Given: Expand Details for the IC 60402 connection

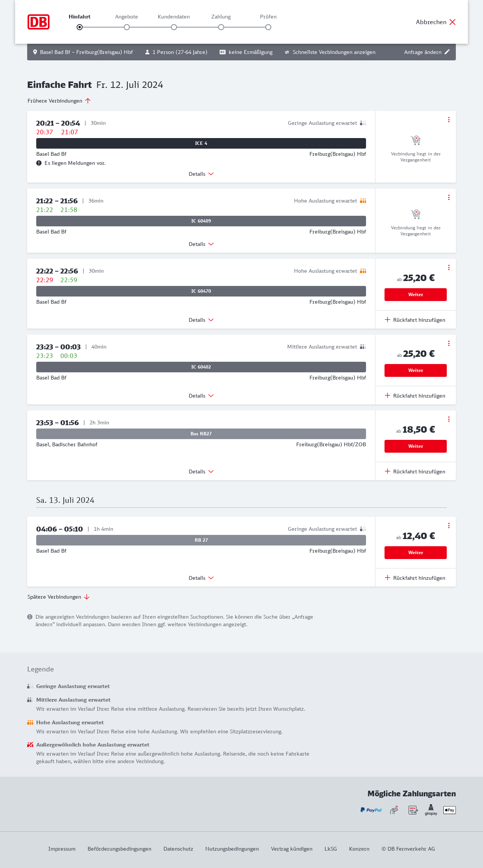Looking at the screenshot, I should tap(201, 396).
